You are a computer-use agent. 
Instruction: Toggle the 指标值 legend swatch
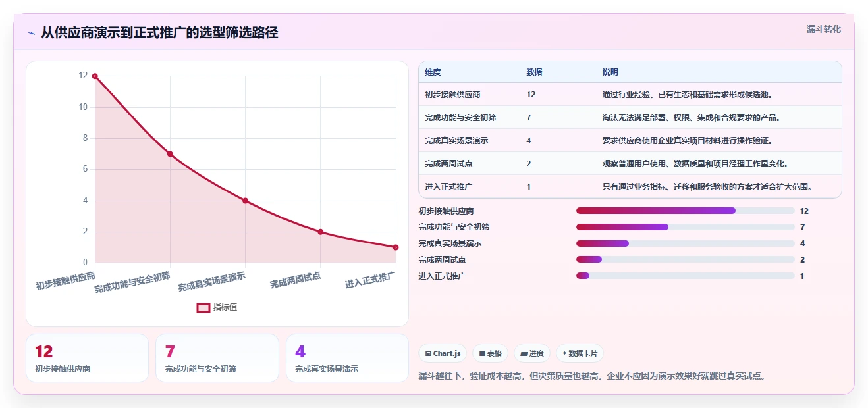click(x=203, y=307)
